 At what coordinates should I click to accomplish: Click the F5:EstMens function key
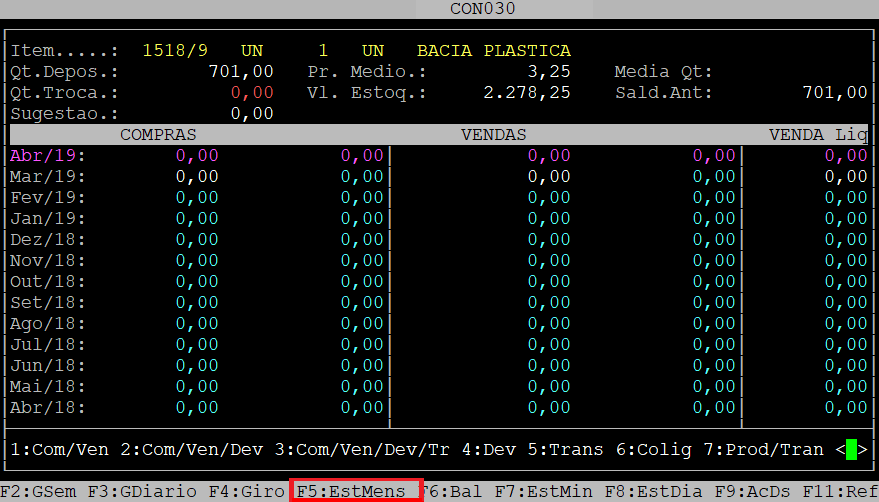click(354, 491)
